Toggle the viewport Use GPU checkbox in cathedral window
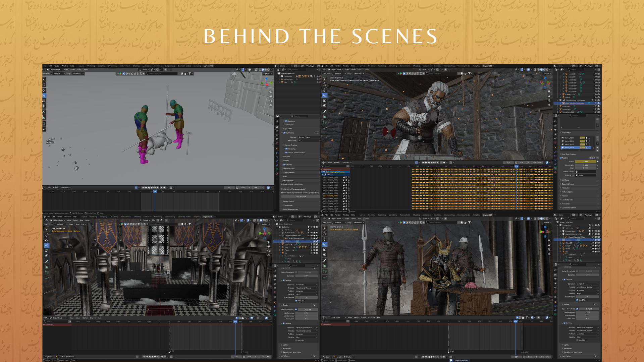 (296, 301)
